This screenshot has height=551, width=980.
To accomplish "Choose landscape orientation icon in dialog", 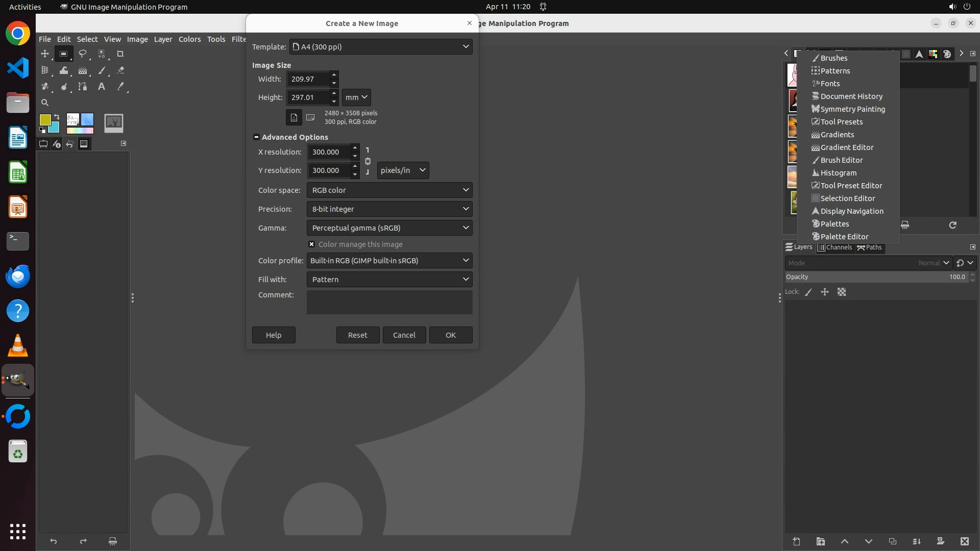I will coord(310,118).
